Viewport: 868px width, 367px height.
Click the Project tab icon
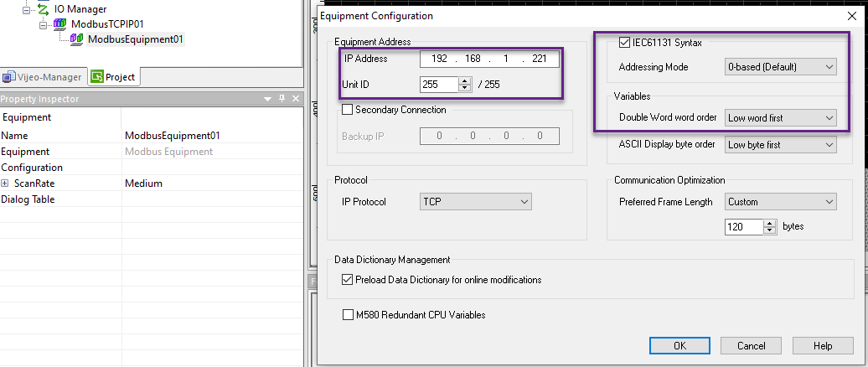pyautogui.click(x=97, y=77)
